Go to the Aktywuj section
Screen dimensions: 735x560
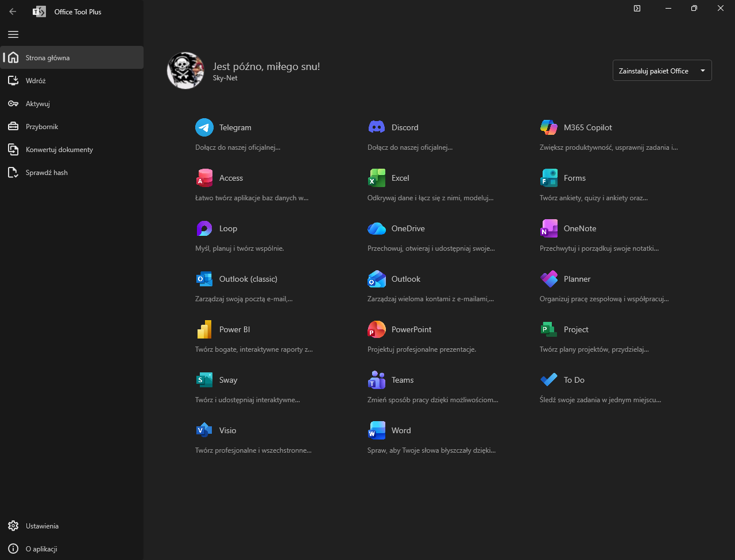[x=72, y=103]
